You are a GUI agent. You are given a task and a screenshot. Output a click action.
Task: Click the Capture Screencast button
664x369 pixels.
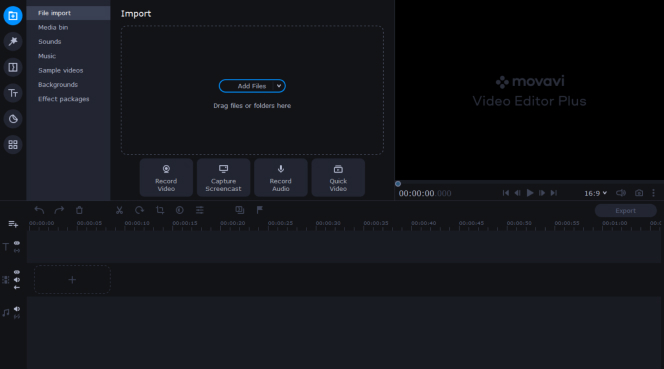pyautogui.click(x=224, y=178)
